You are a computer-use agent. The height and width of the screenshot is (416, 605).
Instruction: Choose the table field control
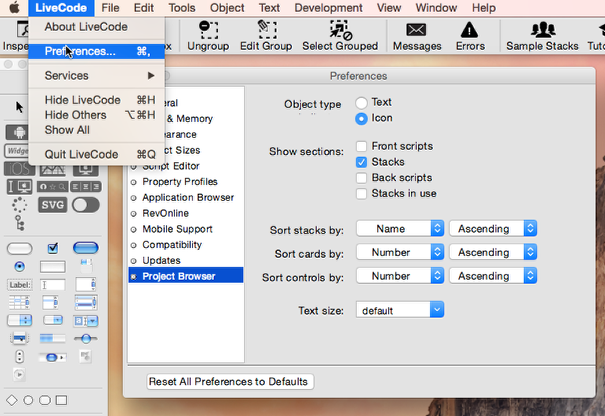[19, 303]
